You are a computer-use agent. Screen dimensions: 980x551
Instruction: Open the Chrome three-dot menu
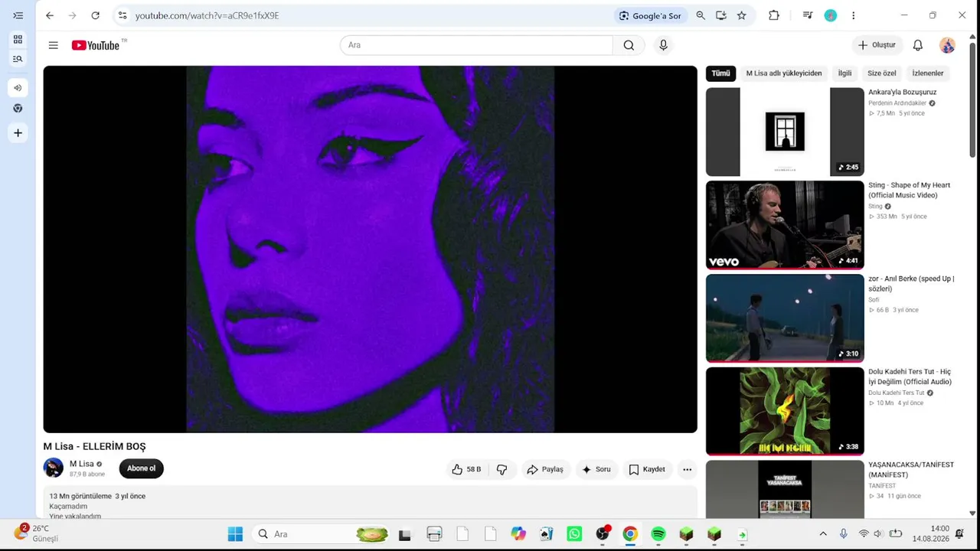(x=853, y=15)
